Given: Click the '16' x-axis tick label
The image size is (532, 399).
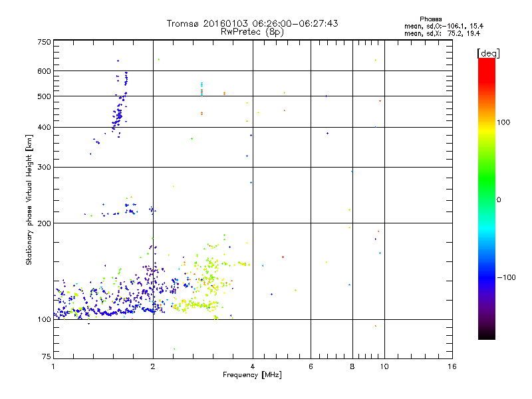Looking at the screenshot, I should [x=452, y=366].
